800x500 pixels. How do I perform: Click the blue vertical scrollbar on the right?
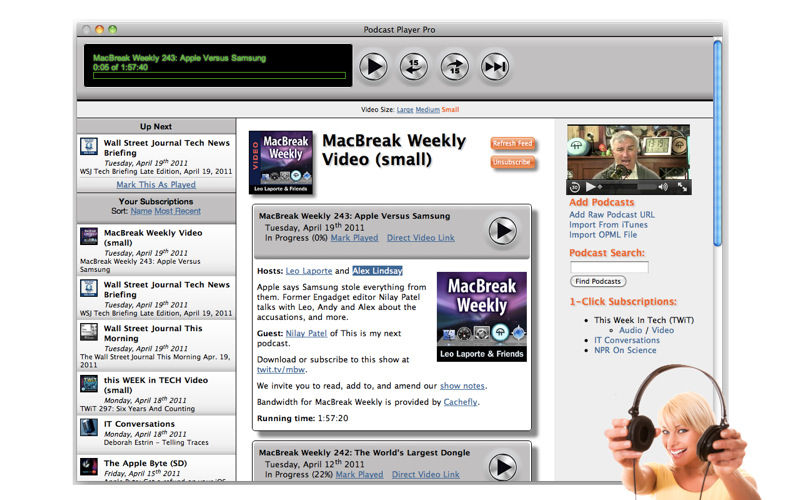[717, 143]
